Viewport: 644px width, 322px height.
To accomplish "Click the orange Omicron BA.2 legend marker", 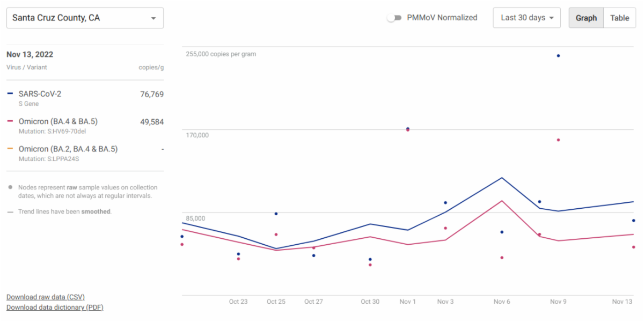I will coord(10,149).
